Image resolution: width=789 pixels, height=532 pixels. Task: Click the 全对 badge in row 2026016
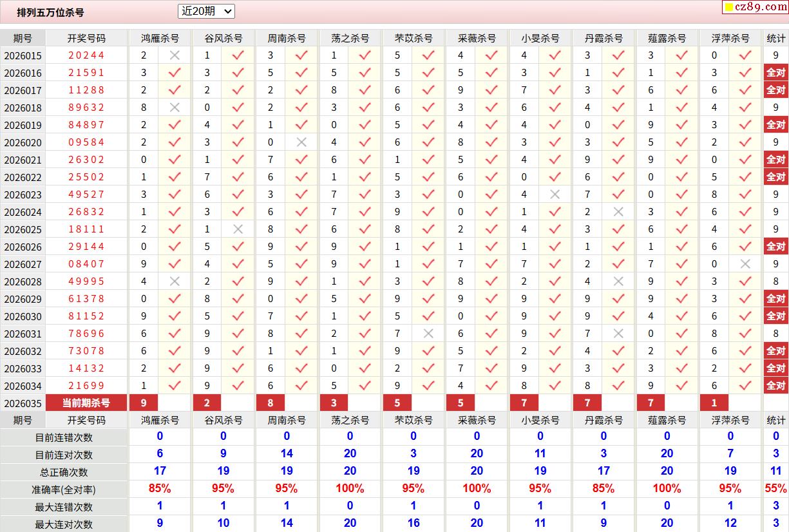(x=776, y=73)
